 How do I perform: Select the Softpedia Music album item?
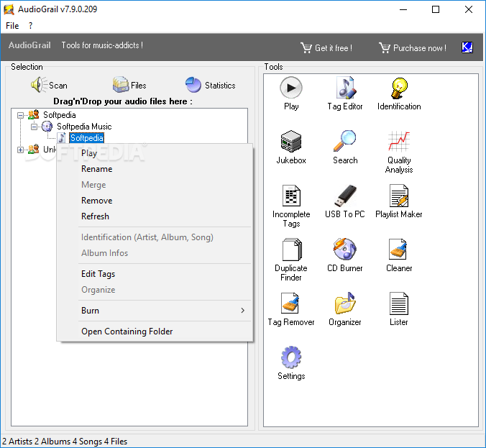click(x=84, y=127)
